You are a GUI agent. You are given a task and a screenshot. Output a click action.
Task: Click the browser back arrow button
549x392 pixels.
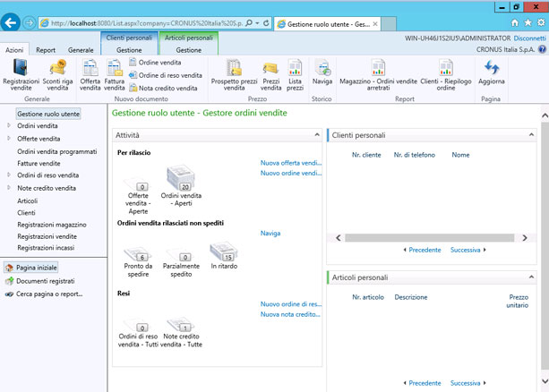tap(11, 23)
